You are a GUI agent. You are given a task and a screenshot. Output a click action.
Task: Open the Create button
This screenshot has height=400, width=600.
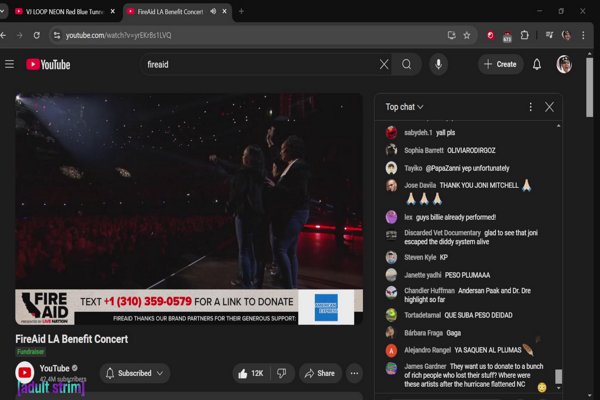point(501,64)
